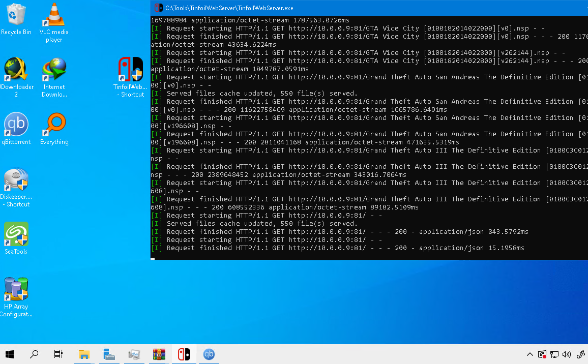Click 'application/octet-stream 1849787.0591ms' in the console
This screenshot has width=588, height=364.
click(230, 69)
